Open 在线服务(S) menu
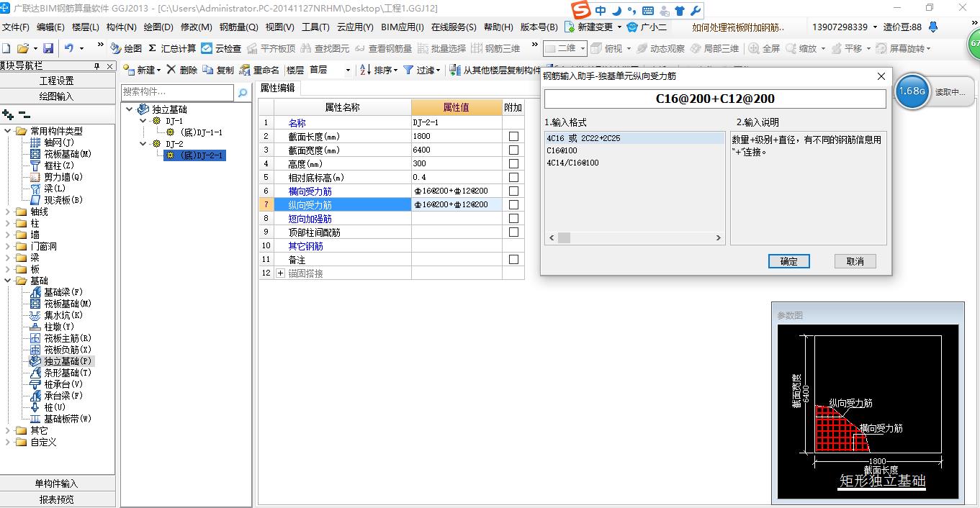The width and height of the screenshot is (980, 508). [454, 27]
